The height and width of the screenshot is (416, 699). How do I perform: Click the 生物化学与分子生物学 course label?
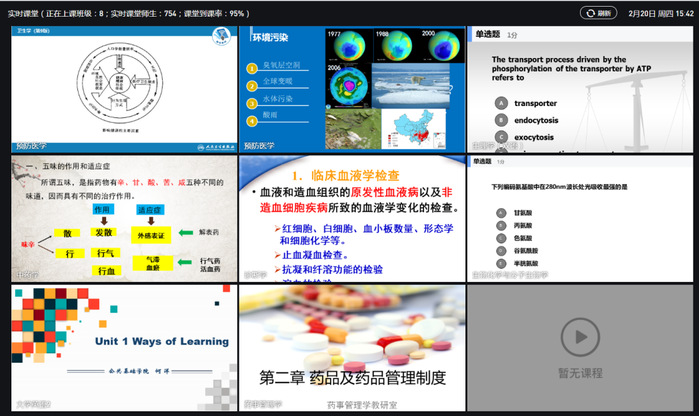point(510,275)
